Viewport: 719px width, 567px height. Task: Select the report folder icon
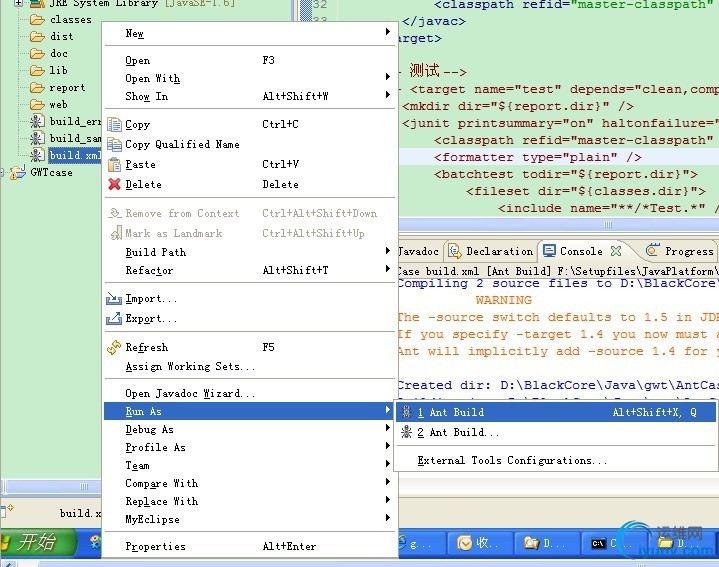pyautogui.click(x=37, y=88)
